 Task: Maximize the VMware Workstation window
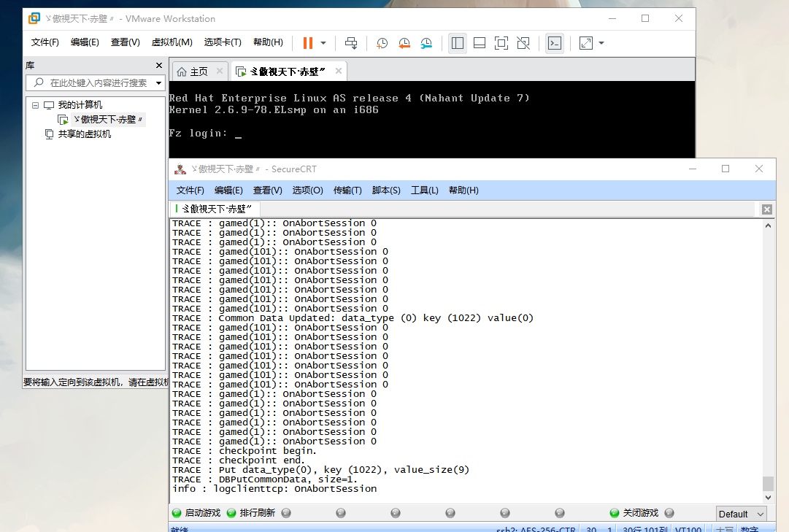tap(645, 19)
